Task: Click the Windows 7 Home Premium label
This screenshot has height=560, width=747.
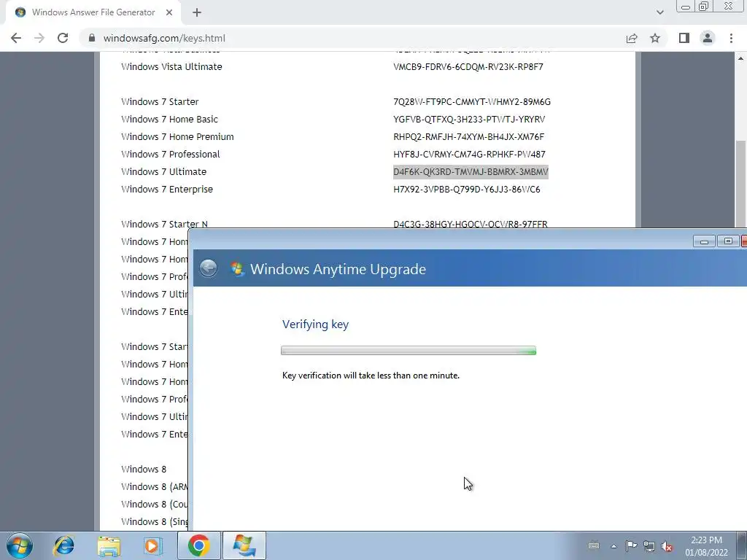Action: 177,137
